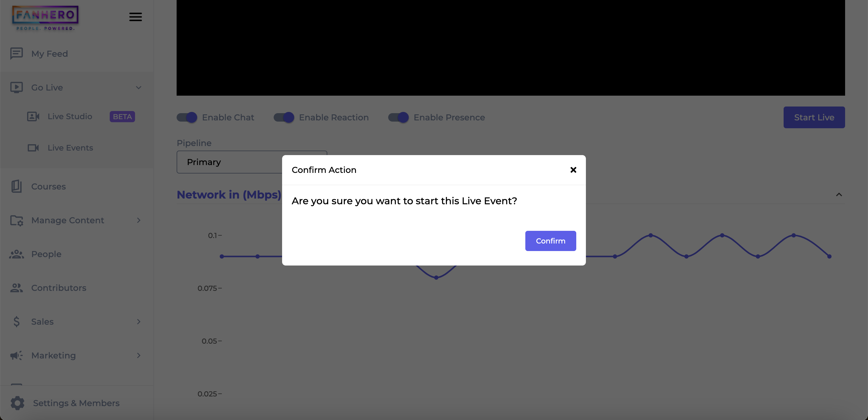Click the Go Live section icon

click(16, 87)
